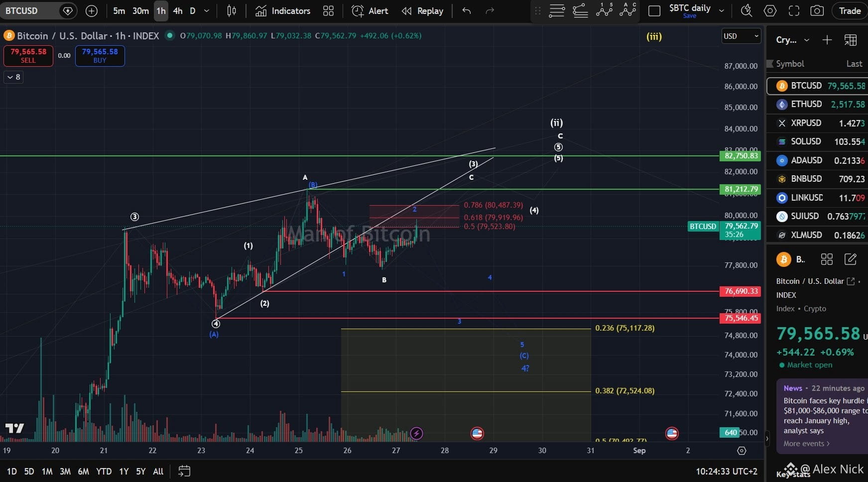
Task: Open details panel grid icon next to B..
Action: [x=827, y=259]
